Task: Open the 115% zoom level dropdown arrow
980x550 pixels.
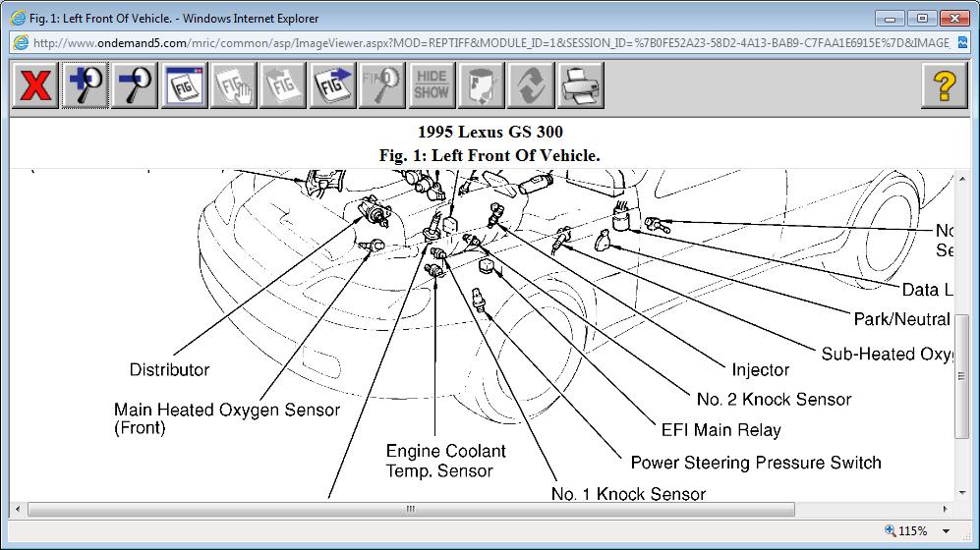Action: click(947, 531)
